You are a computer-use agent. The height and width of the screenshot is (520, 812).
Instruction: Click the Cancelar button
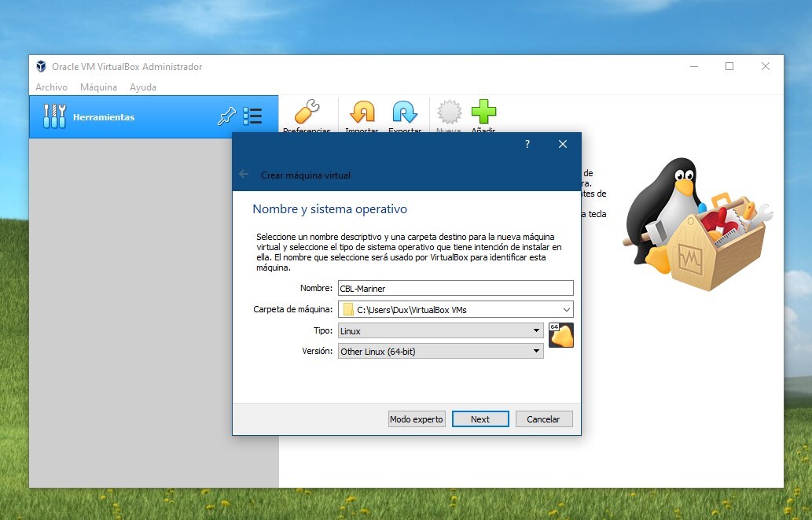click(x=543, y=419)
